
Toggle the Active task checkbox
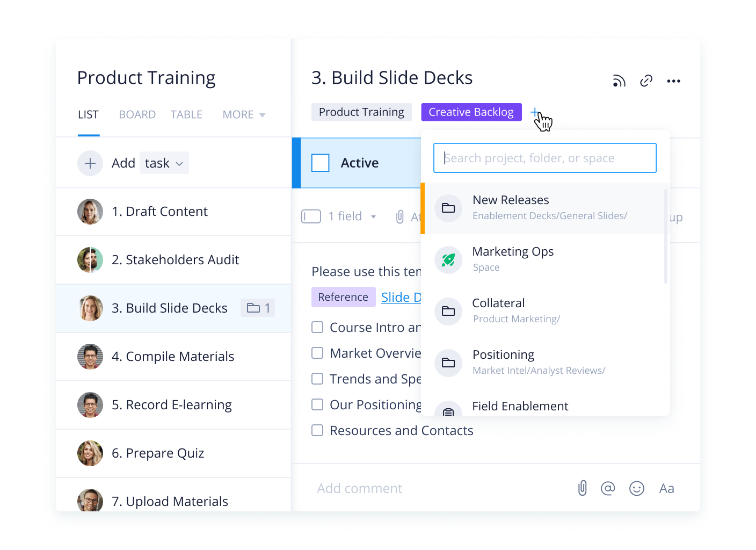[x=321, y=162]
